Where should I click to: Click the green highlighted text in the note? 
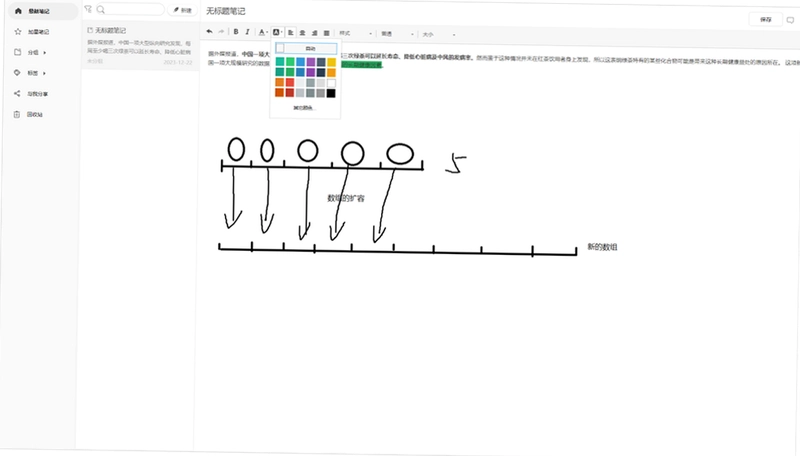point(362,65)
